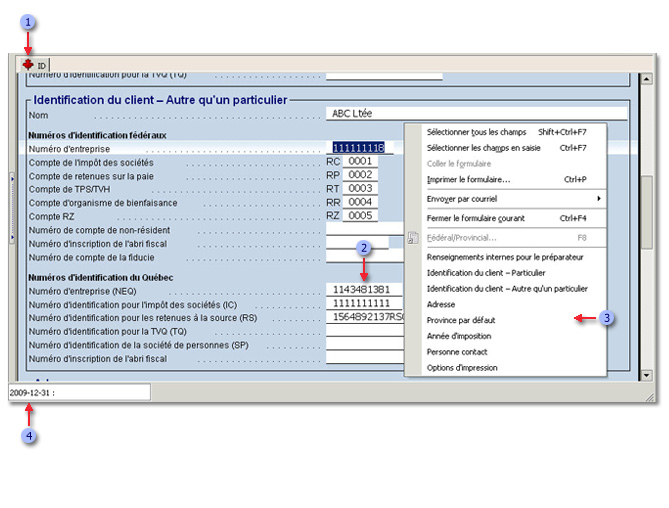Click the Numéro d'entreprise (NEQ) label

point(82,291)
